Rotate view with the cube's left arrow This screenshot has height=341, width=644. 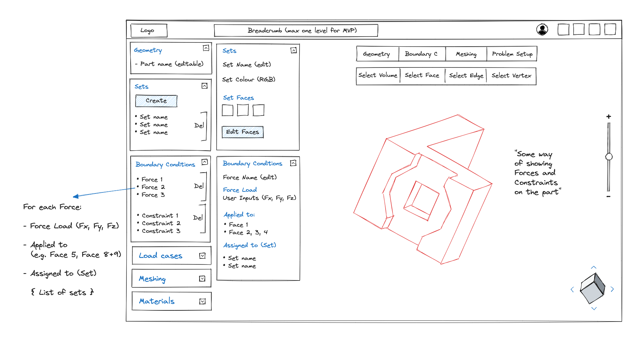tap(572, 290)
